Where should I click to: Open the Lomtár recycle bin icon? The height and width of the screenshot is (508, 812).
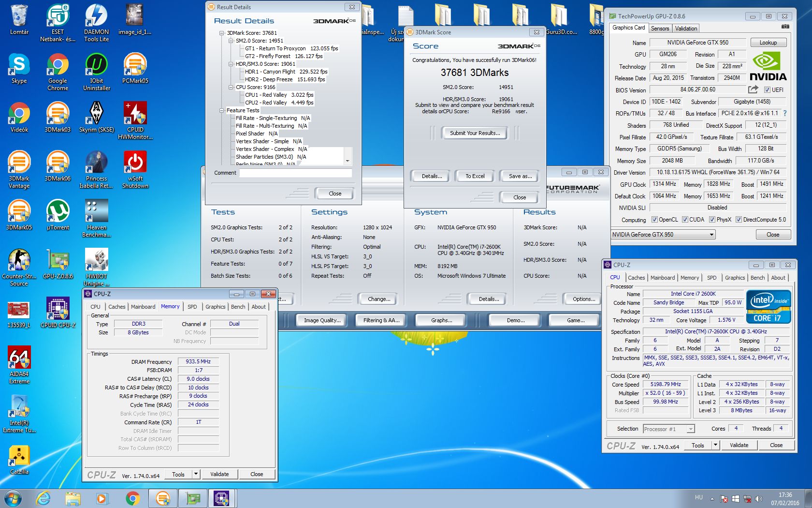click(x=19, y=20)
